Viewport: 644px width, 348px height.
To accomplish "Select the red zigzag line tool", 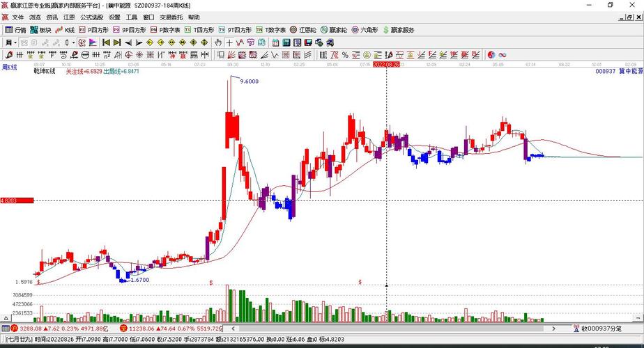I will point(240,42).
